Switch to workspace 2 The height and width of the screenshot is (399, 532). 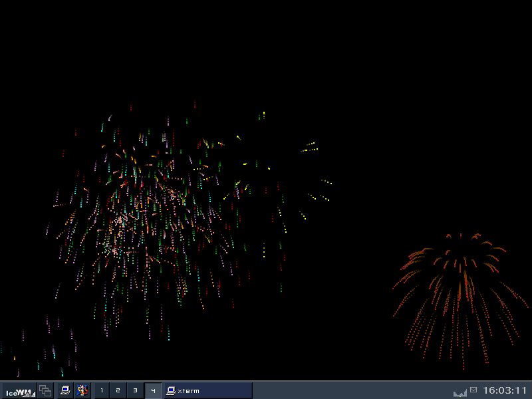(118, 391)
